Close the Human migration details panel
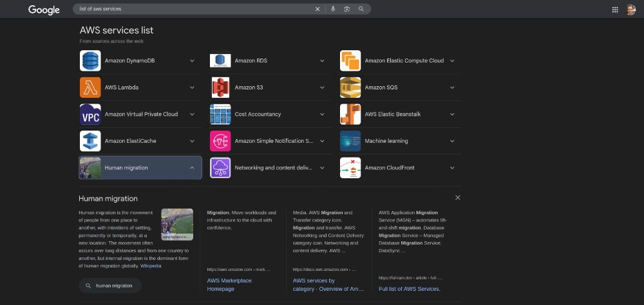The image size is (644, 305). [457, 198]
